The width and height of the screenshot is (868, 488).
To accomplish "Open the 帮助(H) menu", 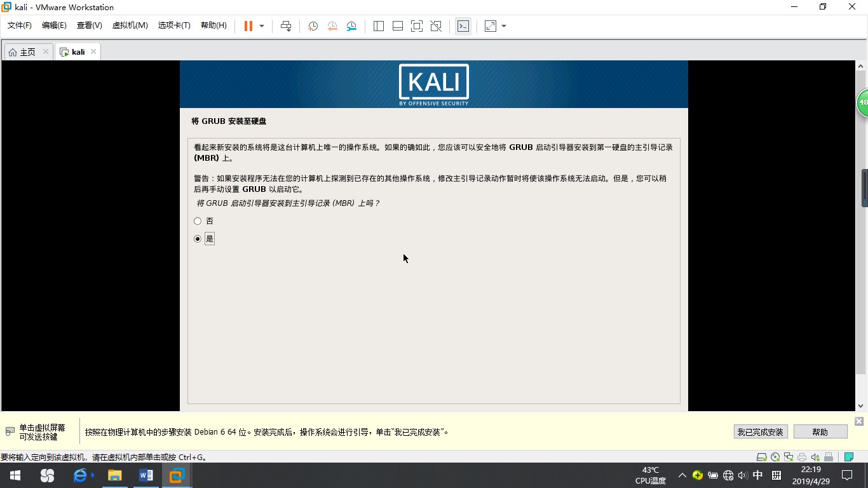I will [214, 25].
